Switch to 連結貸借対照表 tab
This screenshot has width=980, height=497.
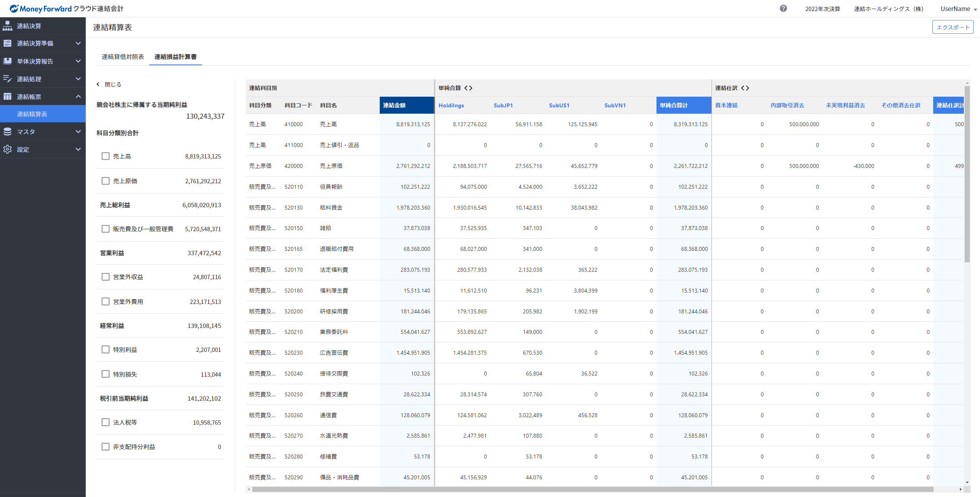click(123, 57)
